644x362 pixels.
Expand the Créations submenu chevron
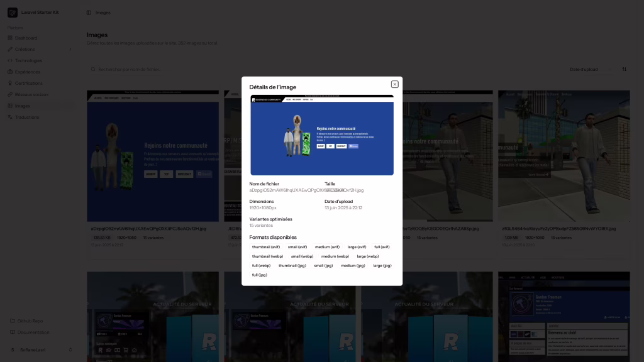pos(70,49)
